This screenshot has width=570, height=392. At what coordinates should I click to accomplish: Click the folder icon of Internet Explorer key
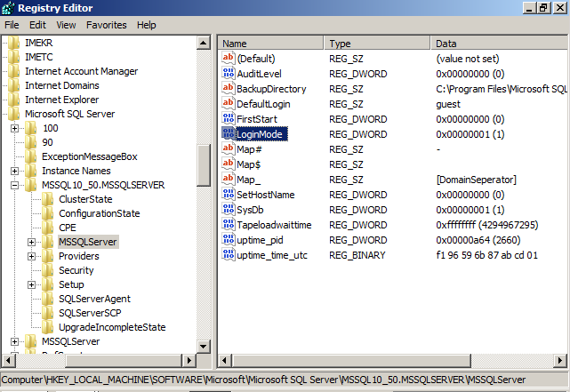pos(14,100)
